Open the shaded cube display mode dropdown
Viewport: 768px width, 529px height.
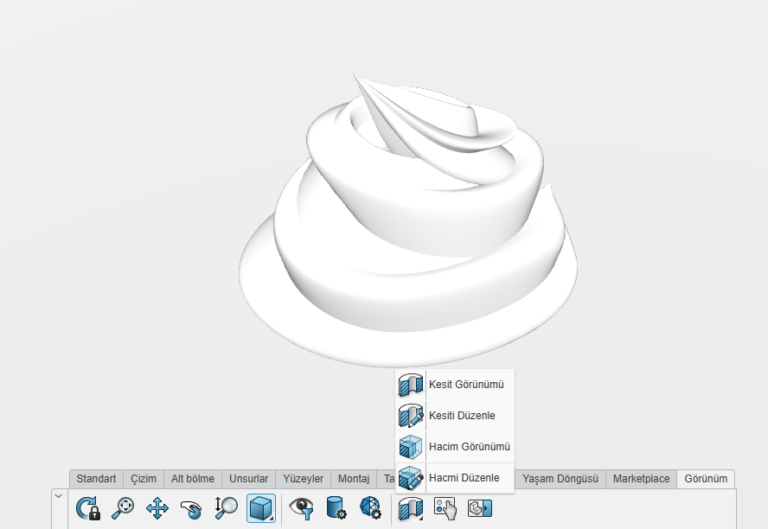261,508
